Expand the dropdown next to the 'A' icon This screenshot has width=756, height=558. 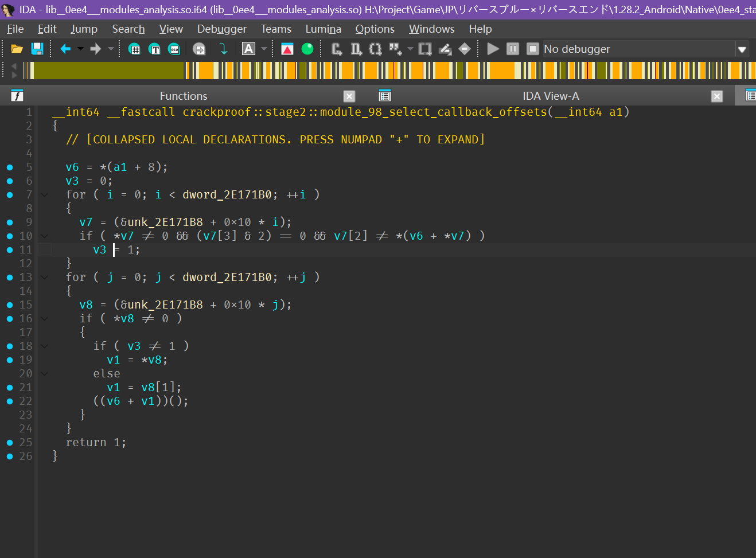(264, 49)
